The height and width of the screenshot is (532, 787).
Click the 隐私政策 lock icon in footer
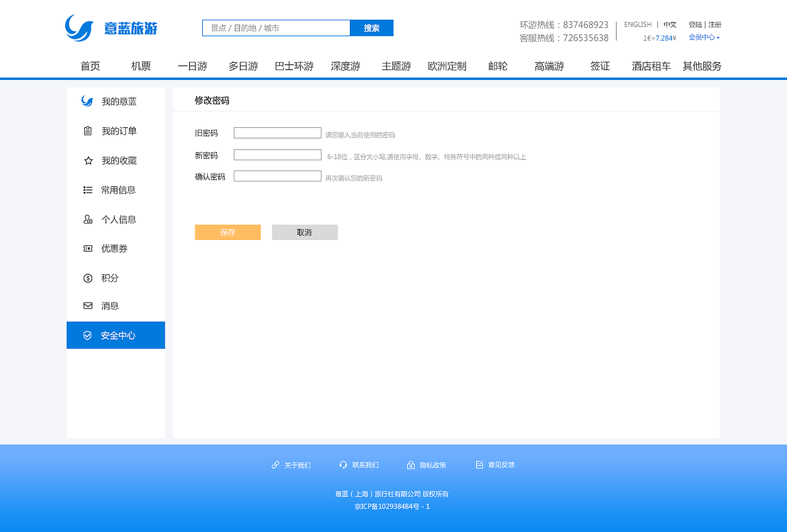point(410,465)
